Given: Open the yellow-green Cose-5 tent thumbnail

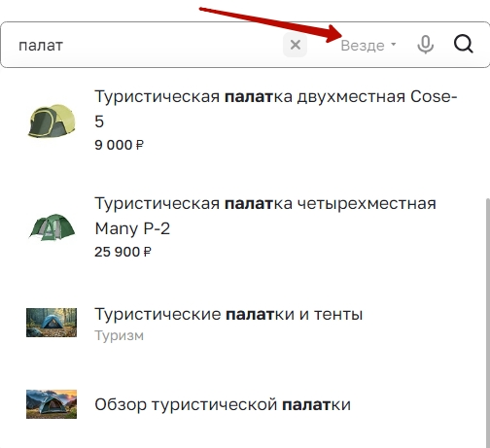Looking at the screenshot, I should tap(52, 121).
